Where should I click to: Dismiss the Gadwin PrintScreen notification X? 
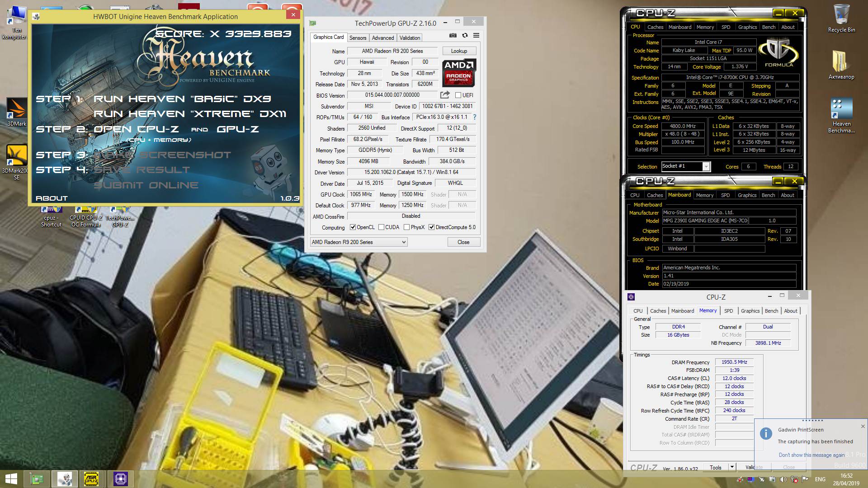(x=863, y=426)
